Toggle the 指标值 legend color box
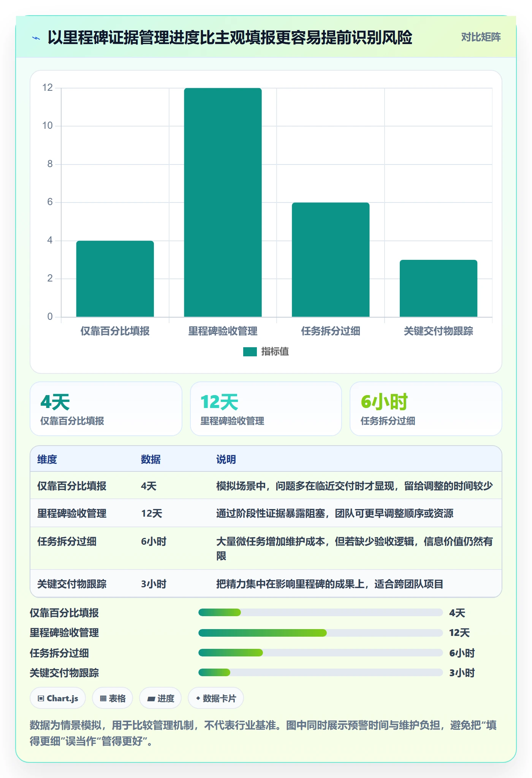 tap(250, 352)
